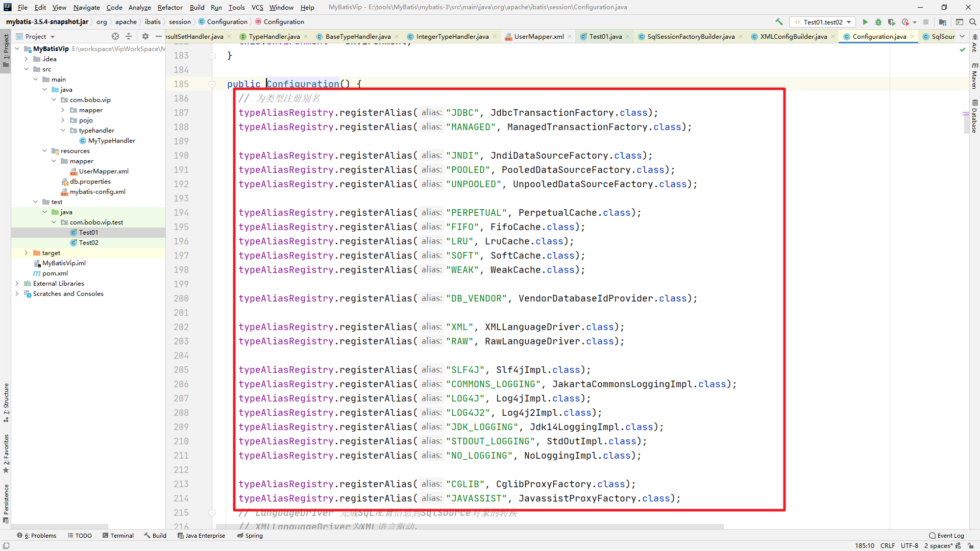Open the Event Log button
The width and height of the screenshot is (980, 551).
pyautogui.click(x=946, y=535)
